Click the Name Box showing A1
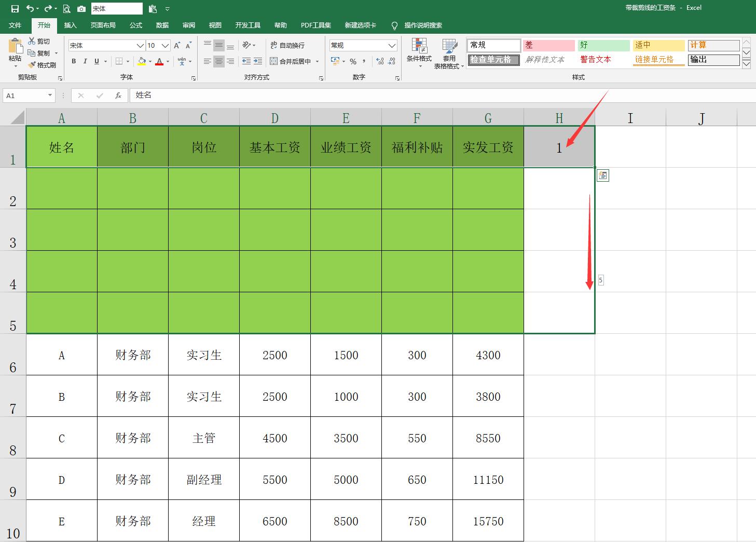The width and height of the screenshot is (756, 542). 23,95
